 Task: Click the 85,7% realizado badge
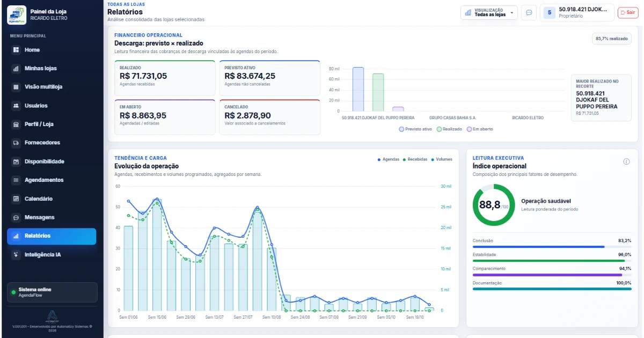pos(611,39)
